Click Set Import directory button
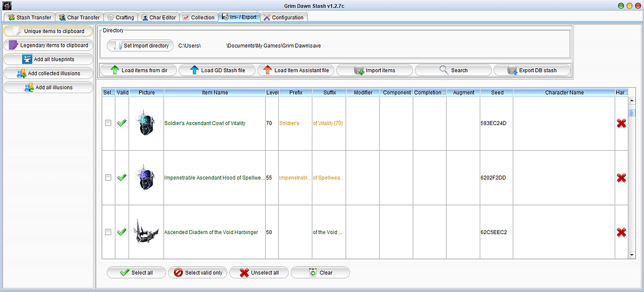This screenshot has width=644, height=292. pos(140,45)
